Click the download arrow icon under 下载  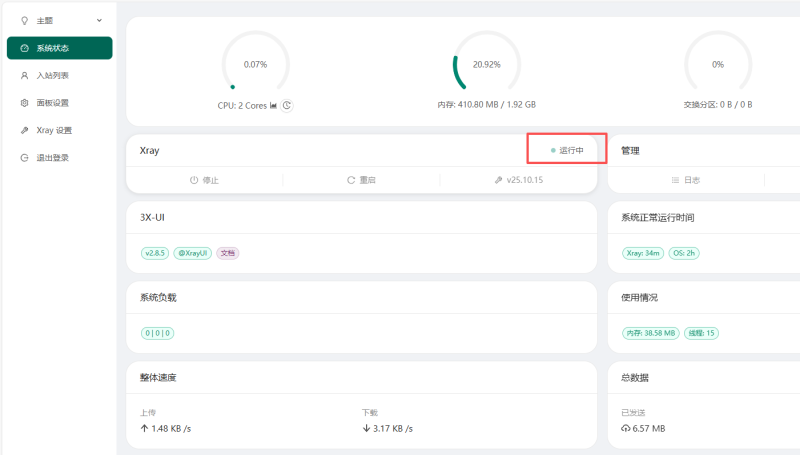[366, 428]
